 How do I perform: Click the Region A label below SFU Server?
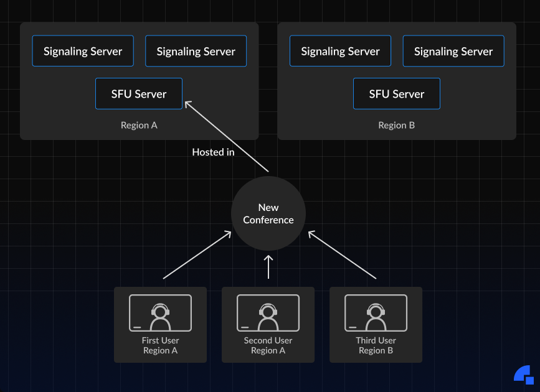139,125
